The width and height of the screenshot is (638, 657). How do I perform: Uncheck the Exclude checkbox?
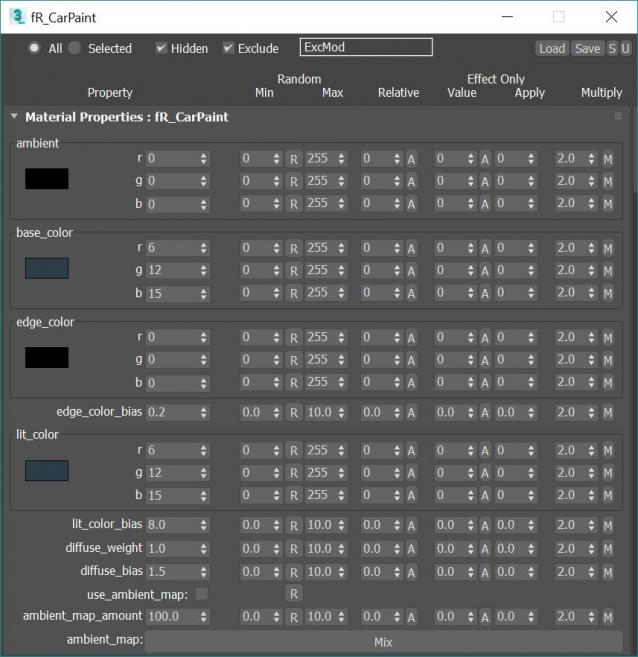228,48
